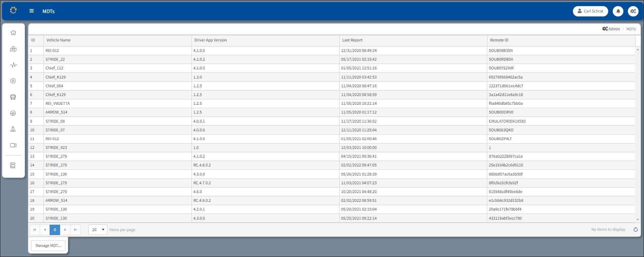Click remote ID EMULATOR30X1X5X0
The width and height of the screenshot is (644, 257).
pos(507,121)
